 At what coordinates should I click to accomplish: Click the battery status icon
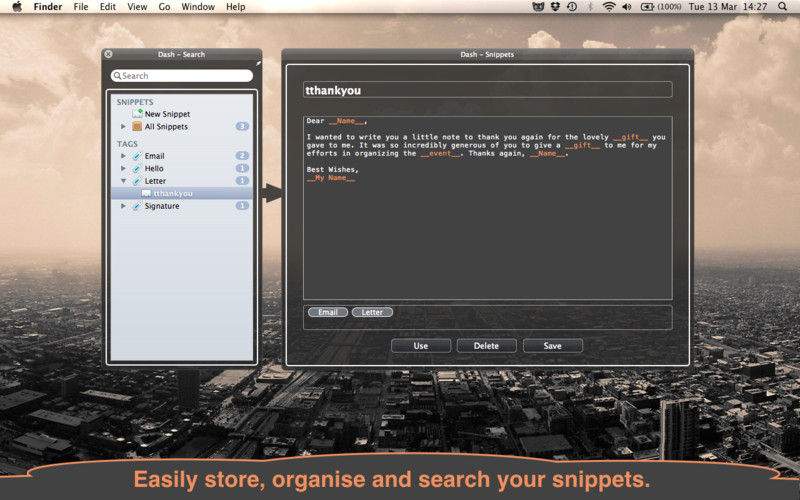click(x=647, y=7)
